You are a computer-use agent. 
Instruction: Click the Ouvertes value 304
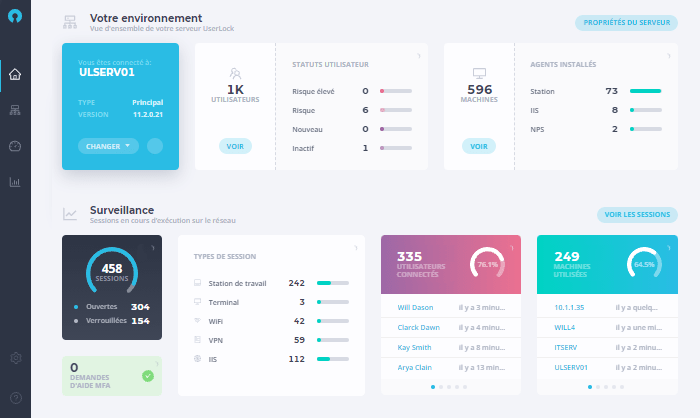(140, 307)
